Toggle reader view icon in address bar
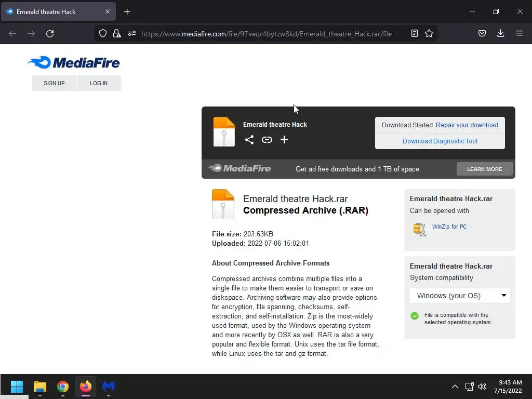This screenshot has height=399, width=532. (x=414, y=33)
